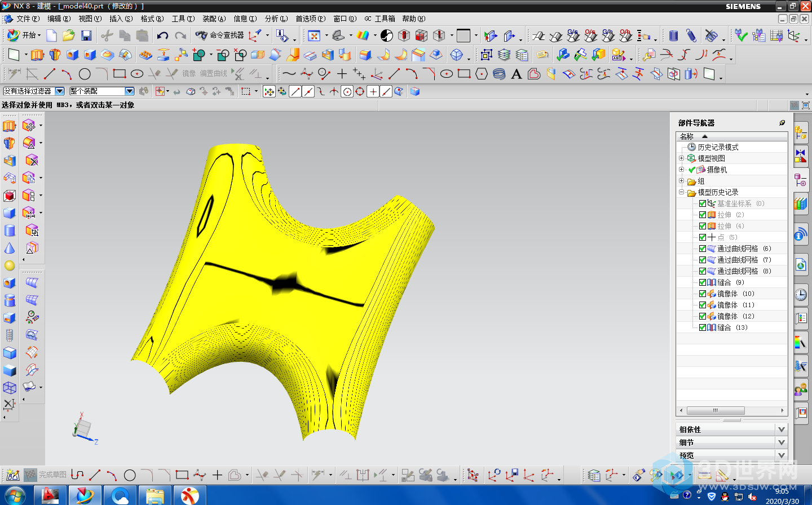Screen dimensions: 812x505
Task: Uncheck the 拉伸 (2) feature checkbox
Action: (x=703, y=215)
